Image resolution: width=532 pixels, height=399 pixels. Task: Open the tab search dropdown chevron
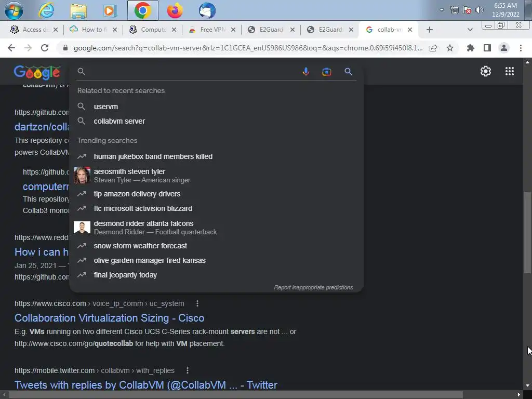(470, 30)
